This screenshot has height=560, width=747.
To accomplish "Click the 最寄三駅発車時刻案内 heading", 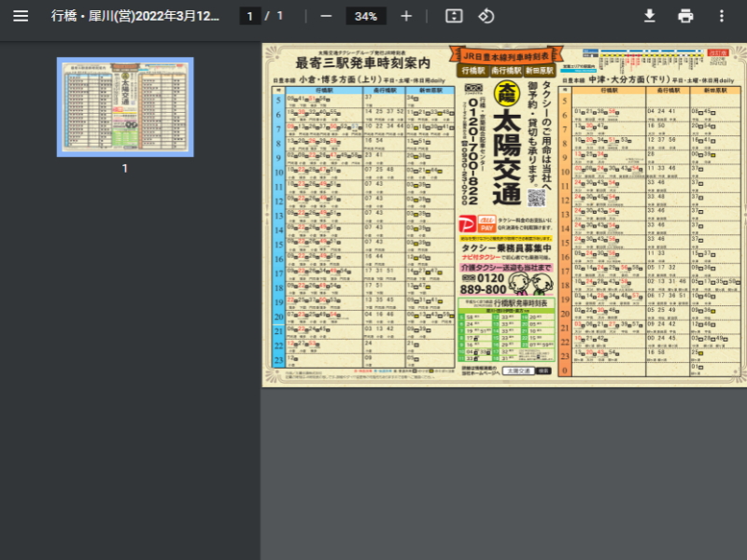I will 362,63.
